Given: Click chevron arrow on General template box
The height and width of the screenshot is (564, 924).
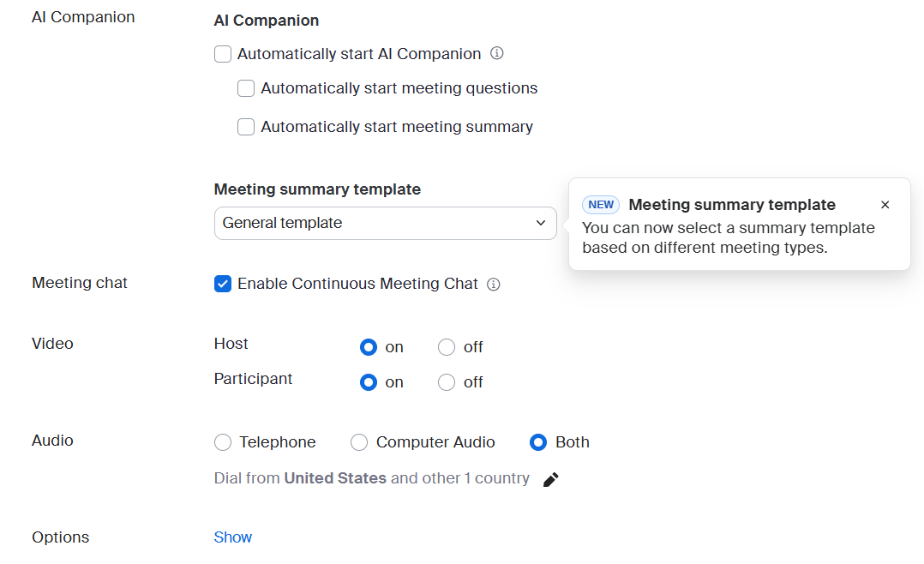Looking at the screenshot, I should tap(541, 223).
